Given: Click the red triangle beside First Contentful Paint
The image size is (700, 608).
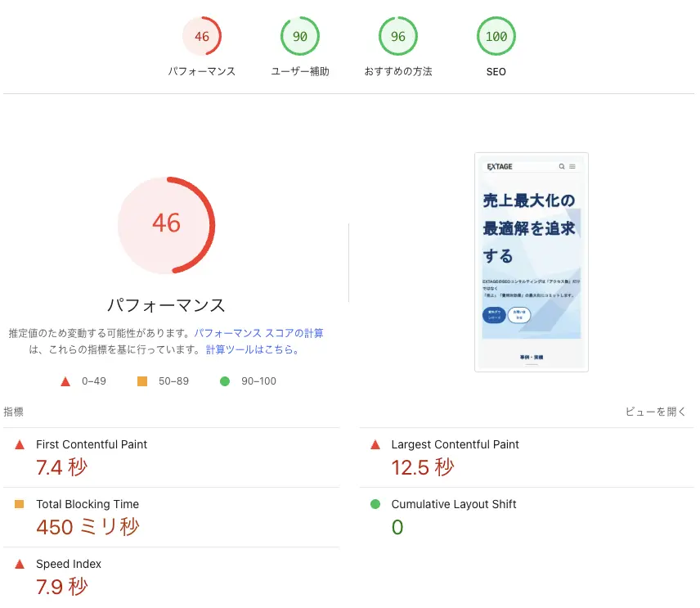Looking at the screenshot, I should click(x=19, y=444).
